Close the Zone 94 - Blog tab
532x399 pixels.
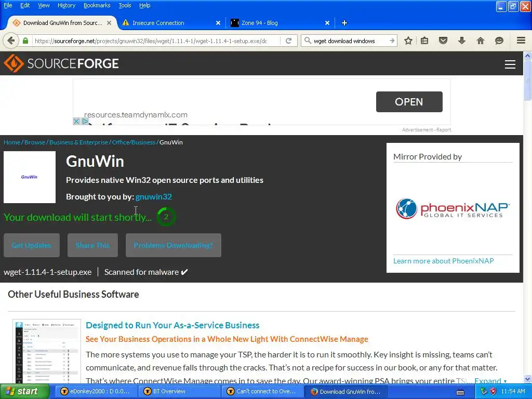coord(327,23)
